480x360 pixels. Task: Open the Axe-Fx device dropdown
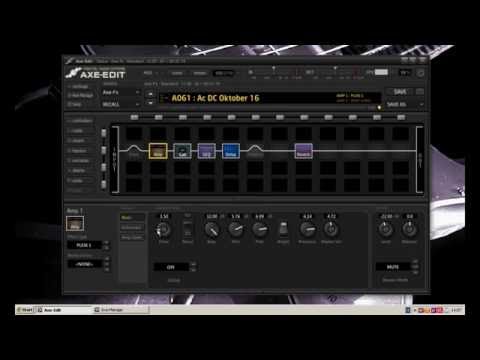click(x=121, y=92)
